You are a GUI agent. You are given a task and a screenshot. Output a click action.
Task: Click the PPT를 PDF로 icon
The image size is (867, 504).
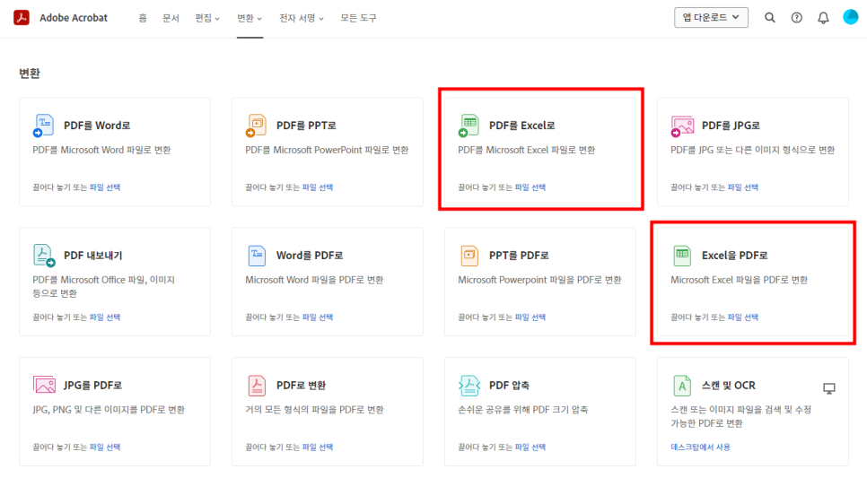tap(469, 256)
